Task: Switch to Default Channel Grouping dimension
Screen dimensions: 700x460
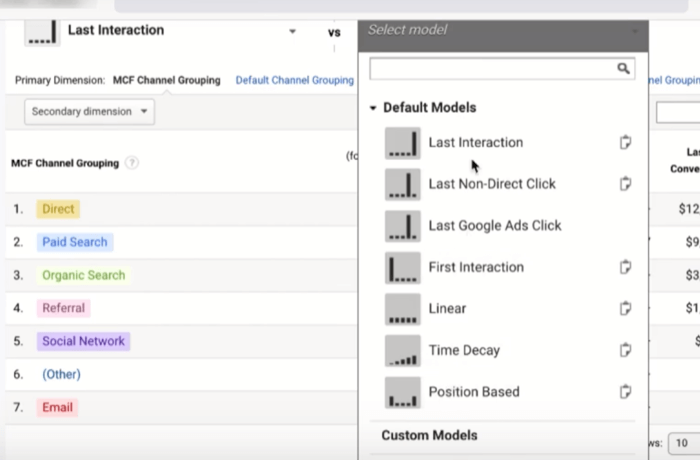Action: (x=295, y=80)
